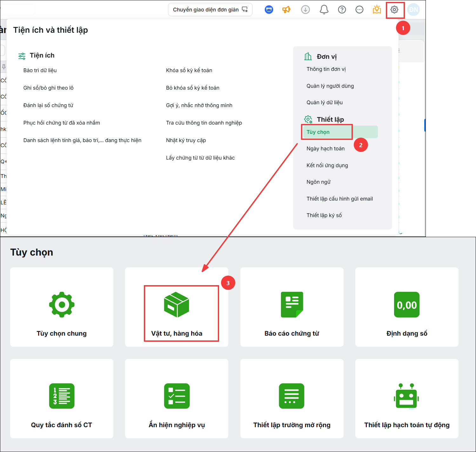
Task: Click Ghi sổ/bỏ ghi theo lô
Action: [48, 88]
